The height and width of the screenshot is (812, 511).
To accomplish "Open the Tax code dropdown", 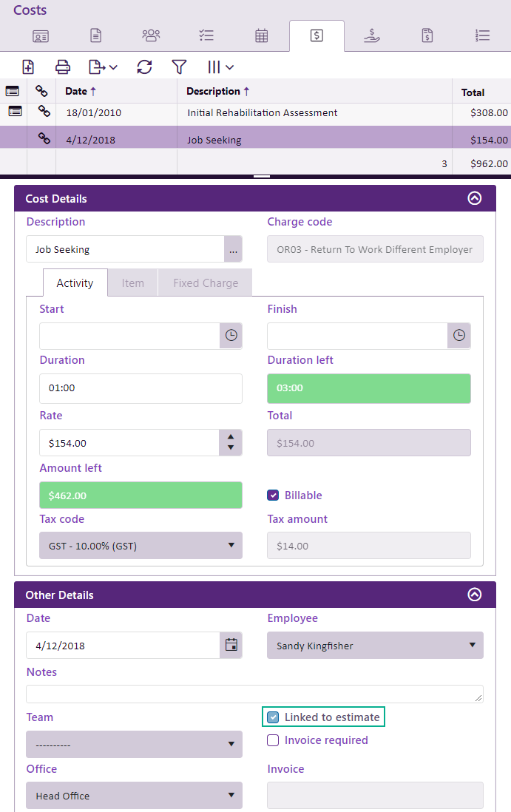I will pyautogui.click(x=141, y=546).
